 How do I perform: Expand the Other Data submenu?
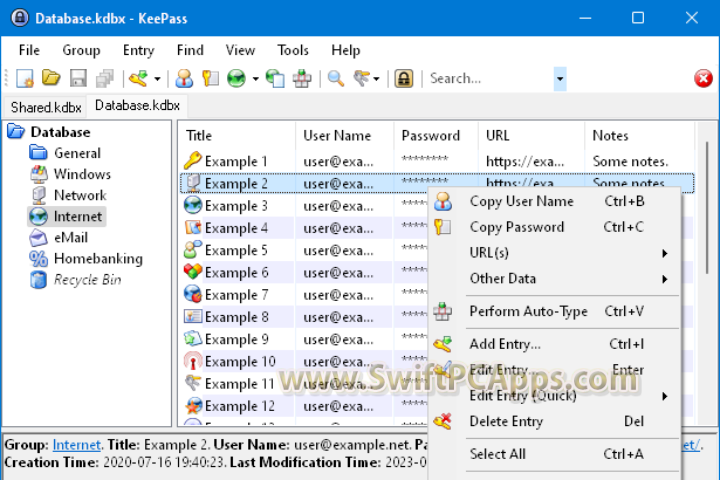click(x=554, y=278)
